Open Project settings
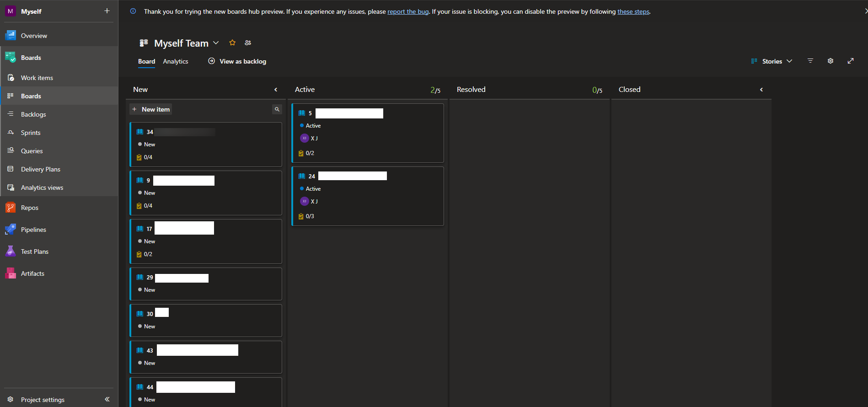Screen dimensions: 868x407 43,400
